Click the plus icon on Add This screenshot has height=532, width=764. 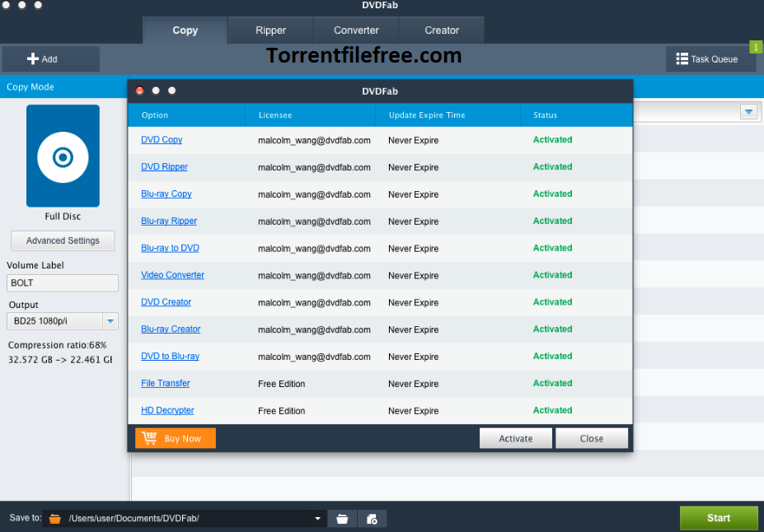(33, 59)
